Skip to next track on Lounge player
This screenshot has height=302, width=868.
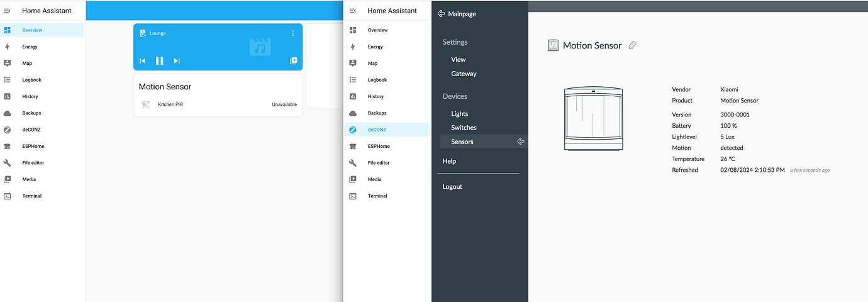pos(177,60)
